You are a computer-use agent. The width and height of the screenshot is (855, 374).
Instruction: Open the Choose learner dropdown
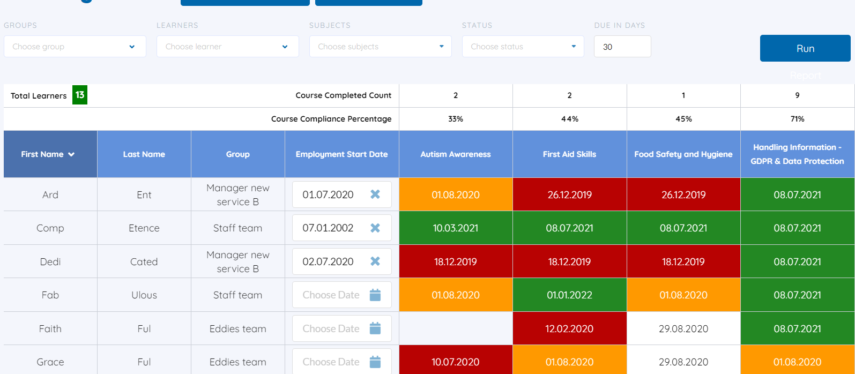(x=228, y=47)
